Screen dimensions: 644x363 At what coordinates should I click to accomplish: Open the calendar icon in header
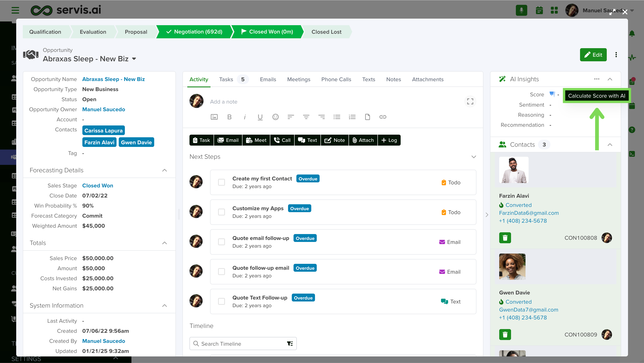pyautogui.click(x=539, y=10)
